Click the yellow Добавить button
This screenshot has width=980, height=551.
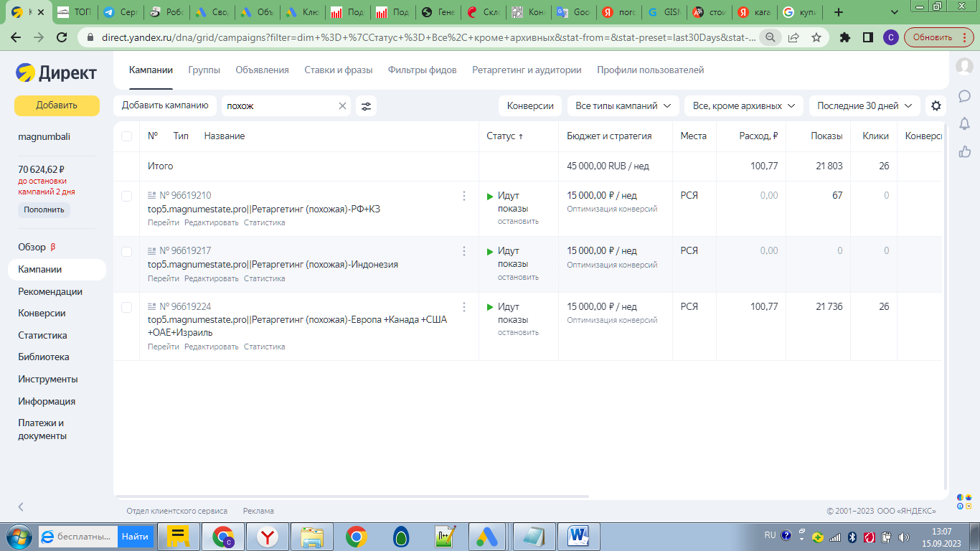57,105
